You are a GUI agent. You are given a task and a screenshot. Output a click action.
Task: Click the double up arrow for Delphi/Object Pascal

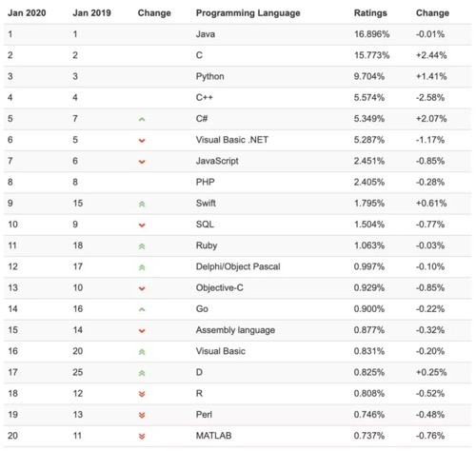pos(142,267)
